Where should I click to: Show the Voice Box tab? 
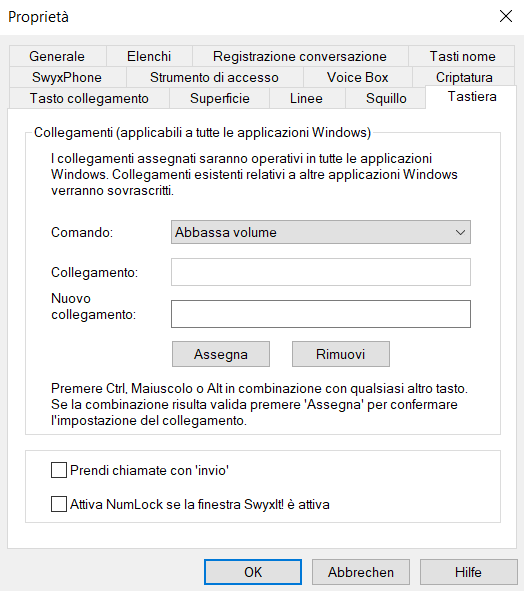click(357, 77)
